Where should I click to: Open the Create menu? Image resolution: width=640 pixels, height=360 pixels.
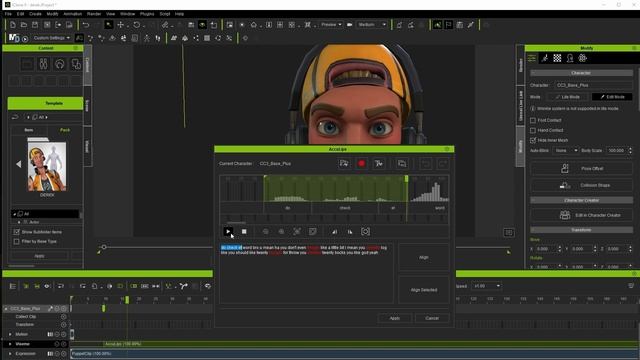[35, 14]
